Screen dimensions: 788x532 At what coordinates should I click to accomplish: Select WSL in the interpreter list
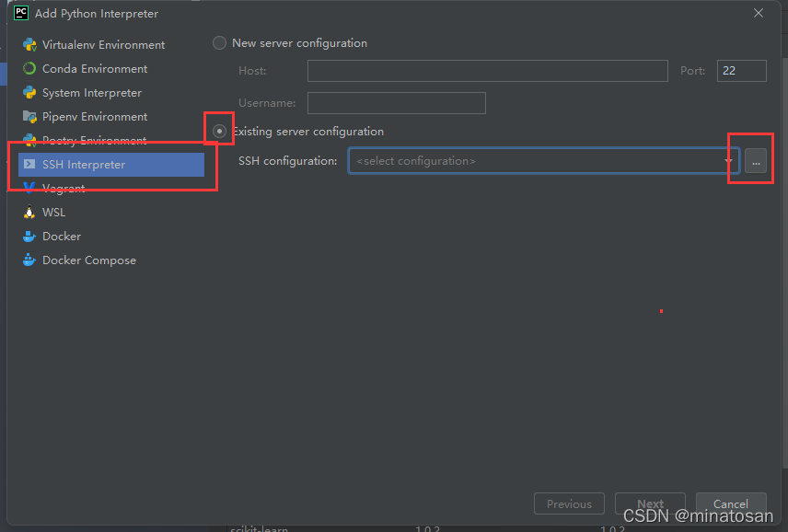(111, 212)
